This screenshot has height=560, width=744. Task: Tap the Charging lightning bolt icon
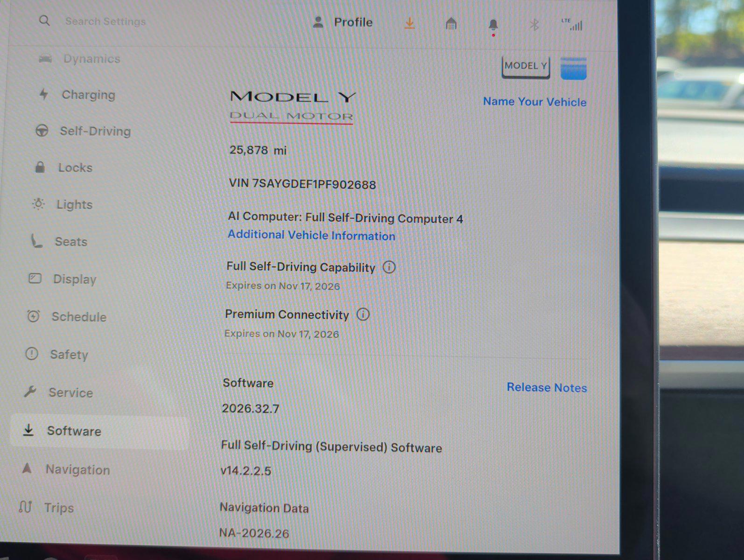[44, 94]
